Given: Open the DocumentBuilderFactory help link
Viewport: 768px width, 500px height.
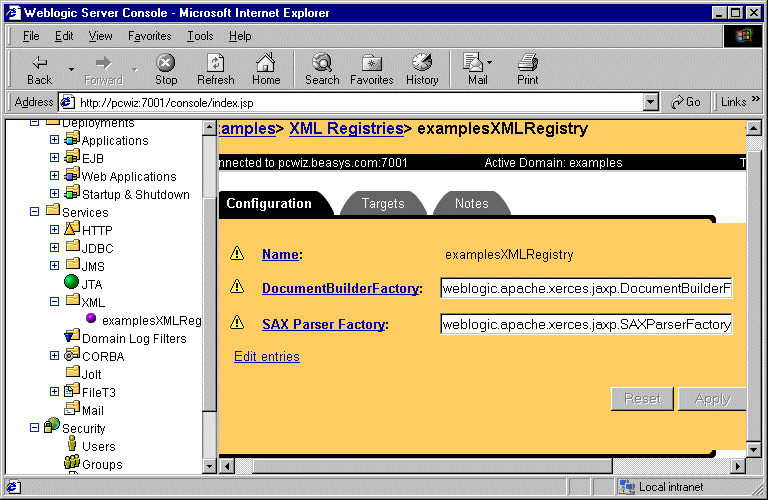Looking at the screenshot, I should pyautogui.click(x=340, y=288).
